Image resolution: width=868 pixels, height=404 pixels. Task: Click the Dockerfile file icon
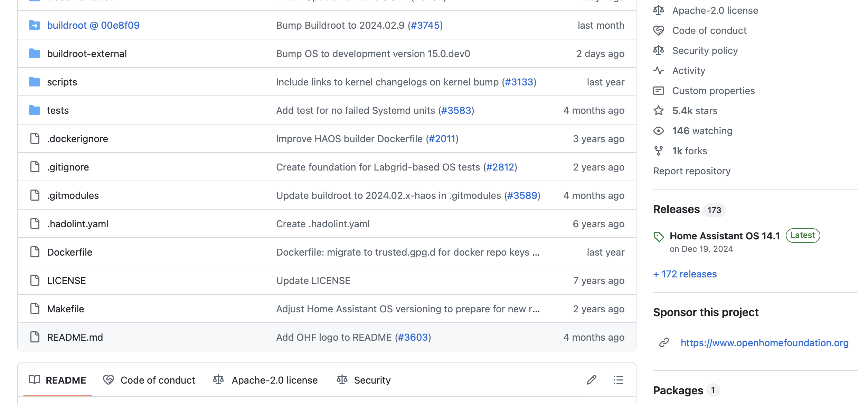35,252
